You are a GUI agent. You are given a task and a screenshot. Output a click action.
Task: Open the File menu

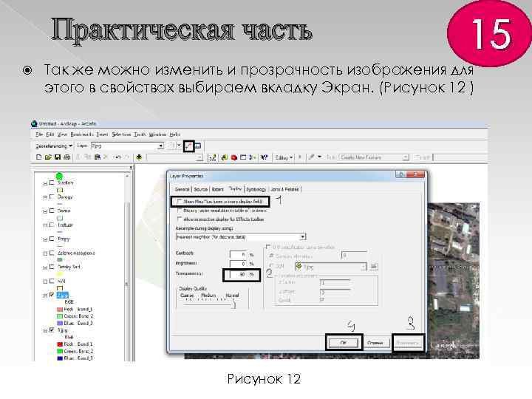point(38,134)
